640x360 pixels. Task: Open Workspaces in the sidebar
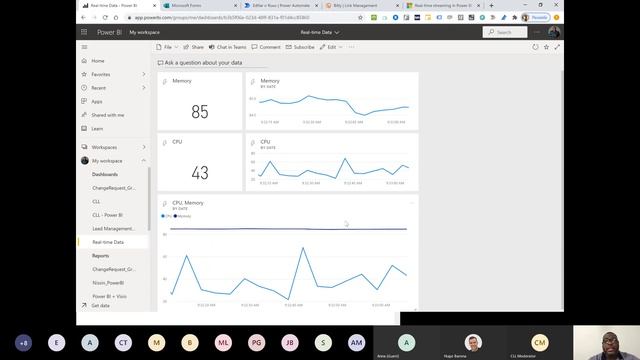[104, 147]
